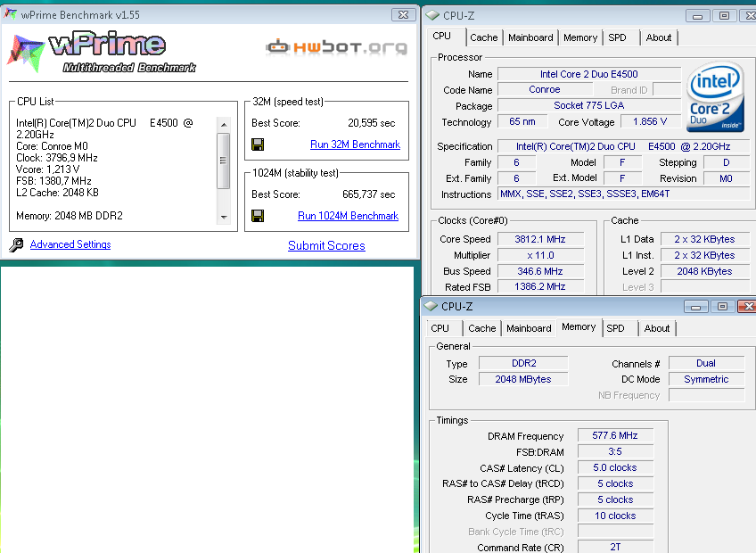Click Bus Speed value '346.6 MHz'
The height and width of the screenshot is (553, 756).
[540, 271]
